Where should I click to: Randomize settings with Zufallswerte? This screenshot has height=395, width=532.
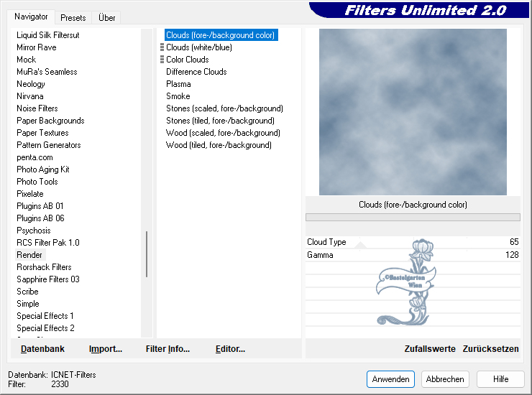430,349
